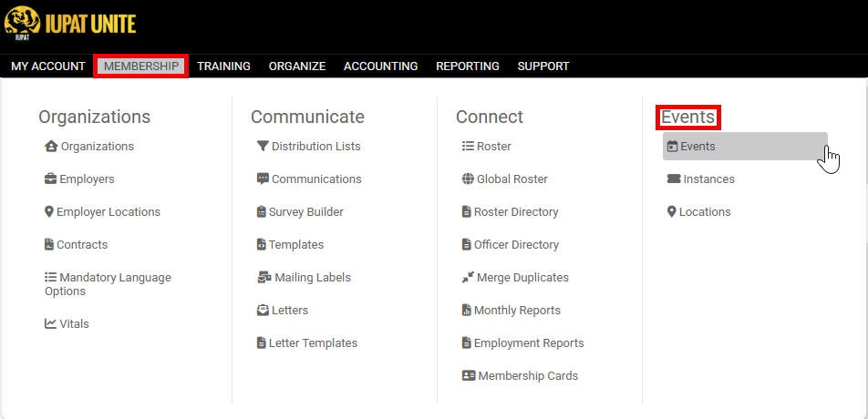Open the Contracts link

tap(82, 244)
